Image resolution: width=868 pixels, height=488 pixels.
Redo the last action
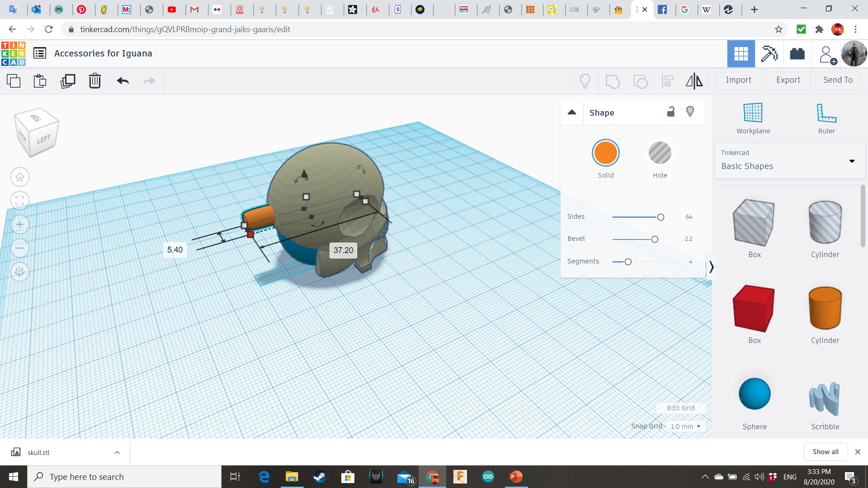click(149, 81)
